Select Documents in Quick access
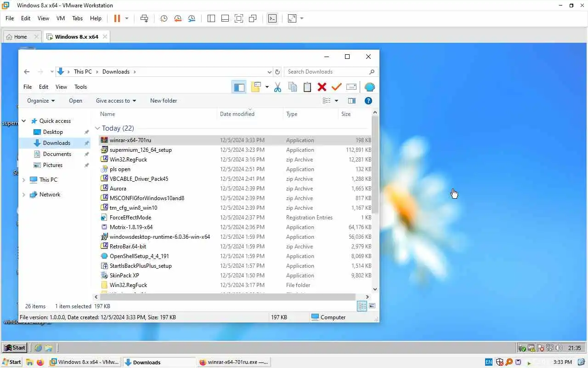The width and height of the screenshot is (588, 368). tap(57, 154)
